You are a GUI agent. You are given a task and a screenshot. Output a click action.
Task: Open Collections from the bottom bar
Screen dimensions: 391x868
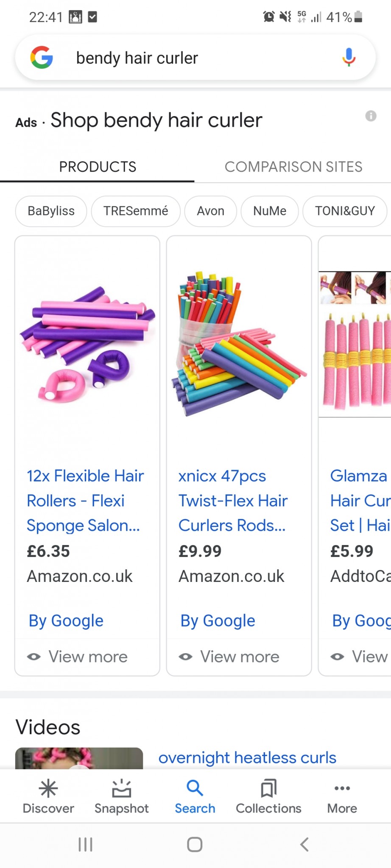coord(268,796)
